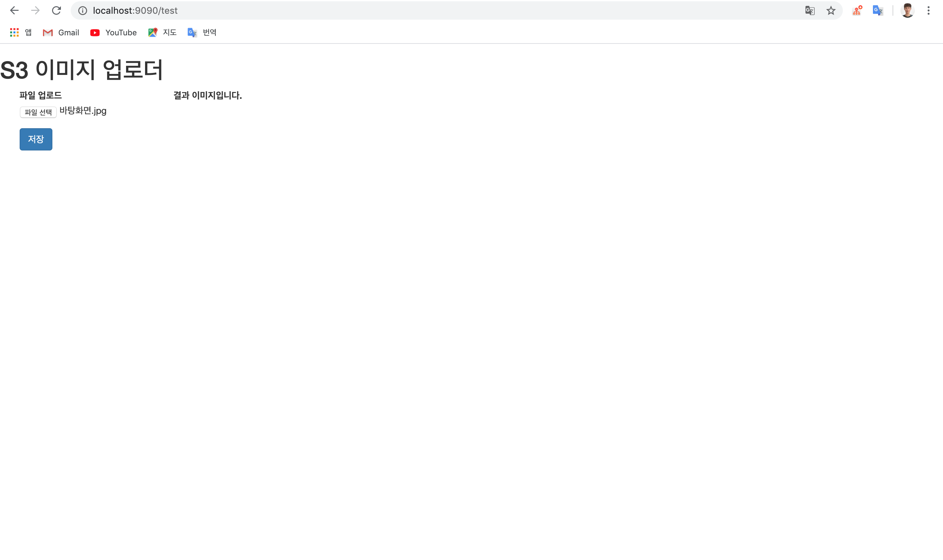943x560 pixels.
Task: Click the 파일 선택 file chooser button
Action: pyautogui.click(x=38, y=112)
